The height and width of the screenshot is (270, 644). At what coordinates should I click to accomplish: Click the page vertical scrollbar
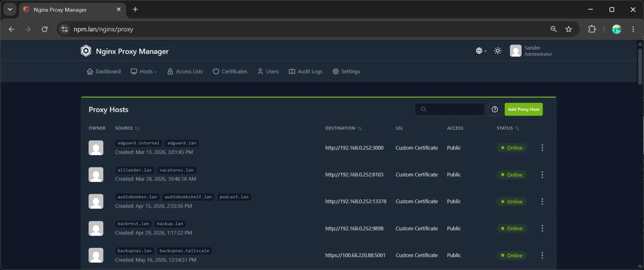640,66
